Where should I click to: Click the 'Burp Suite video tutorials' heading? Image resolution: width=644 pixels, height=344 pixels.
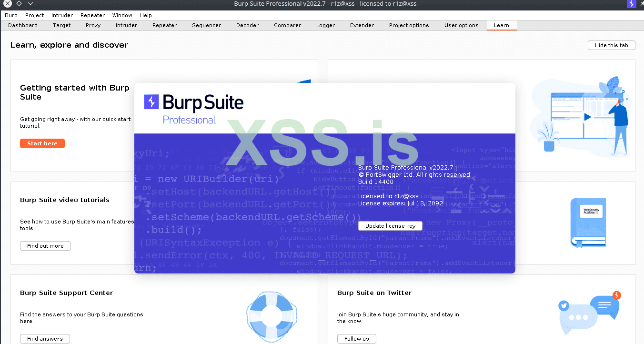point(65,200)
